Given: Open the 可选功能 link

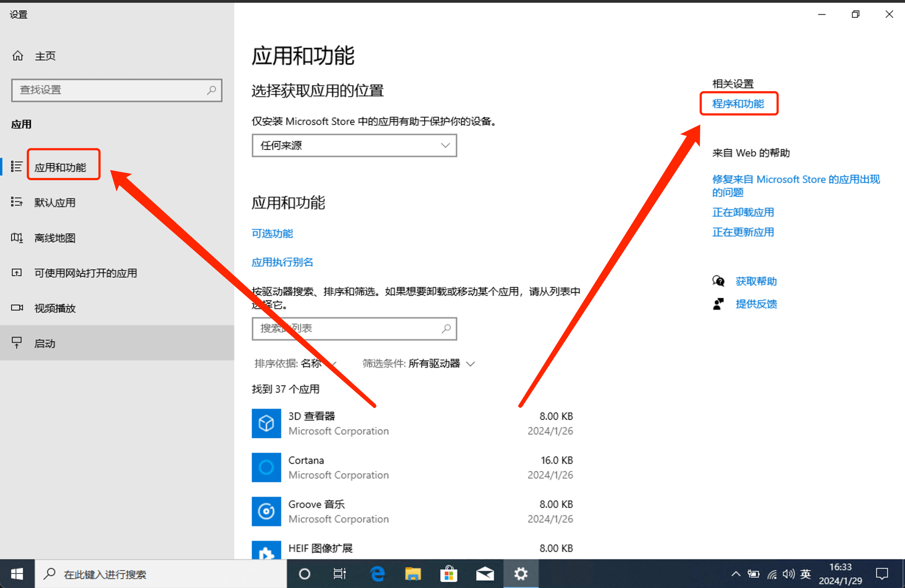Looking at the screenshot, I should tap(272, 233).
